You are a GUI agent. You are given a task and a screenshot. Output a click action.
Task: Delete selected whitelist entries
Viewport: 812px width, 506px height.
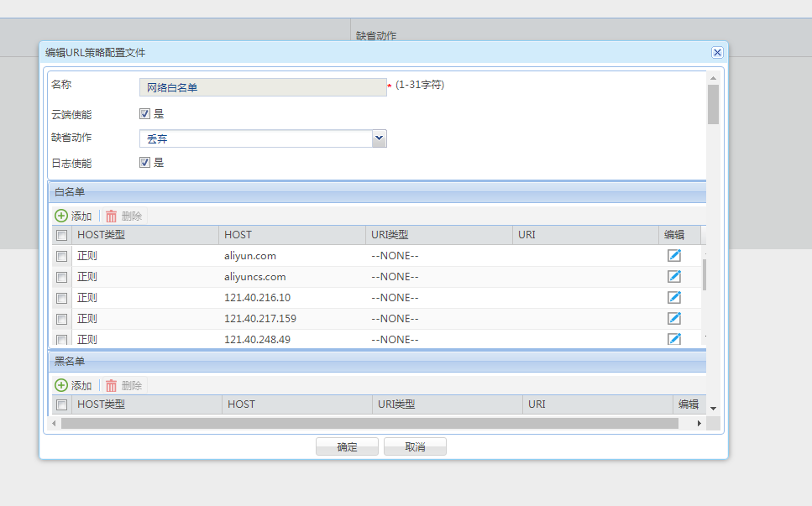pos(124,216)
